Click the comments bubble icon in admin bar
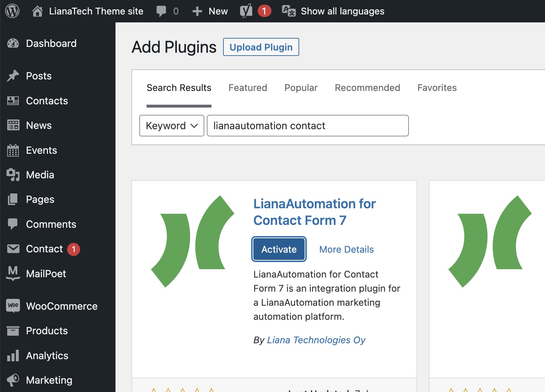Image resolution: width=545 pixels, height=392 pixels. point(161,11)
